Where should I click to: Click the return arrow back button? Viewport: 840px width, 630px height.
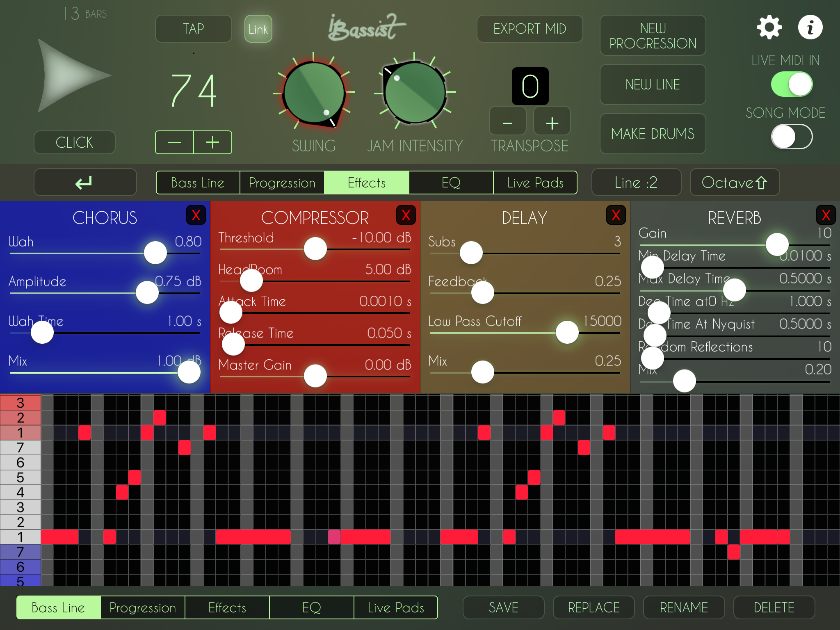tap(85, 183)
